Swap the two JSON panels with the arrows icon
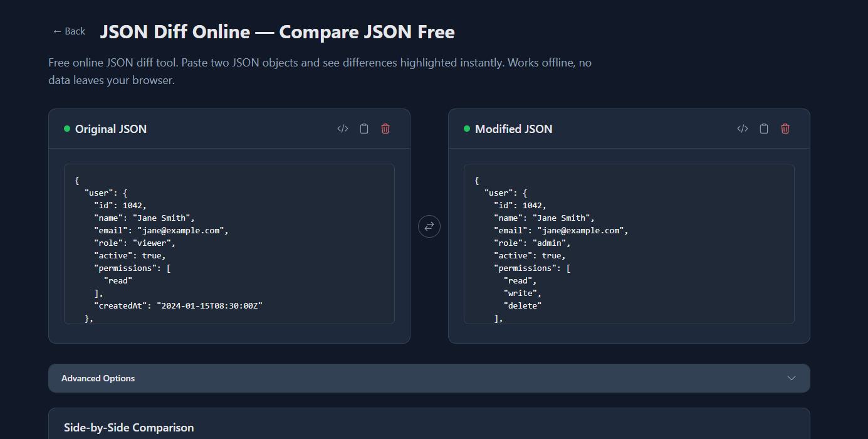Viewport: 868px width, 439px height. 429,226
